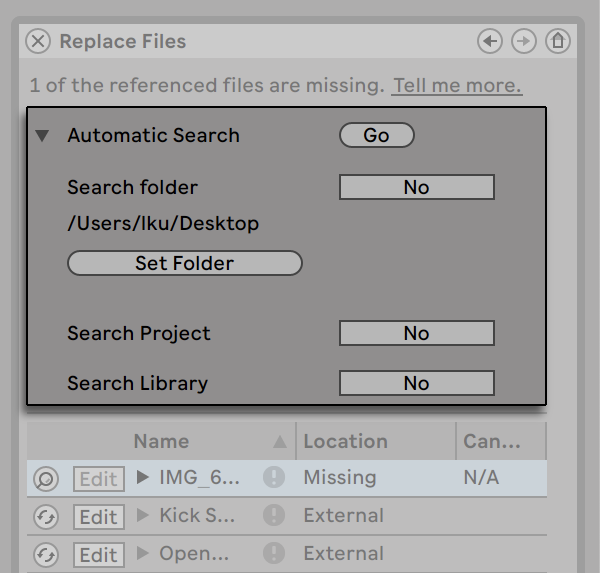Click the back arrow navigation icon

point(490,41)
